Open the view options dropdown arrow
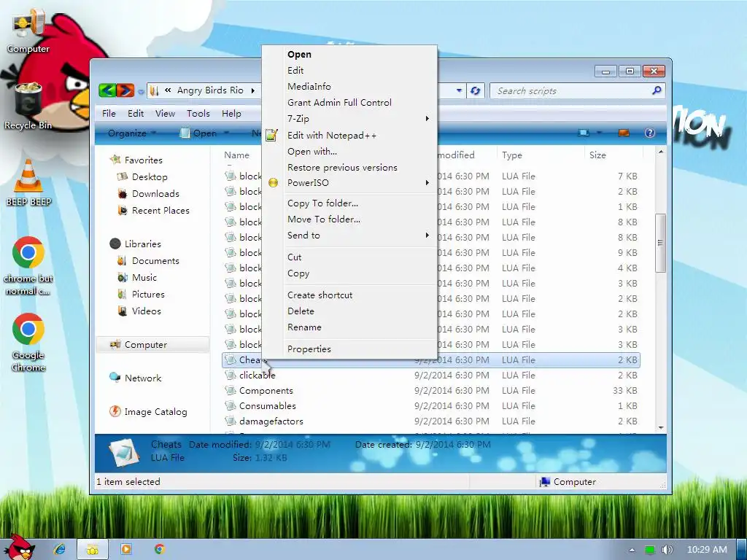The width and height of the screenshot is (747, 560). point(599,133)
